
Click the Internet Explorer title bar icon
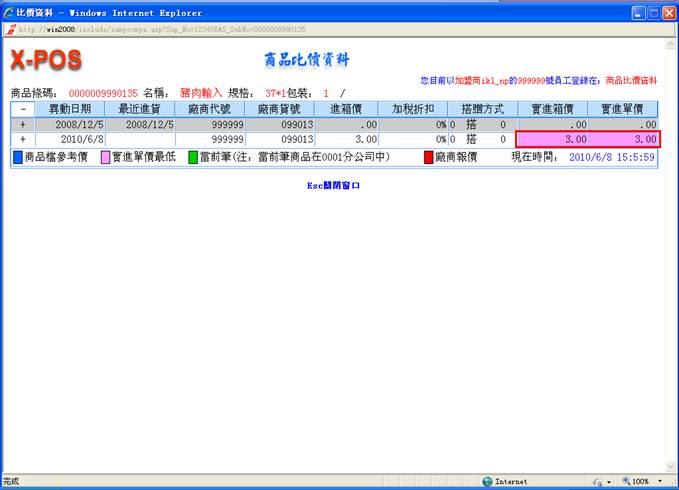tap(10, 13)
